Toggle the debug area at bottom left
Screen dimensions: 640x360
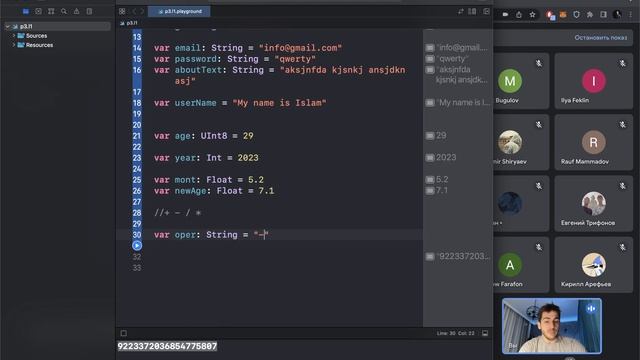pos(124,333)
